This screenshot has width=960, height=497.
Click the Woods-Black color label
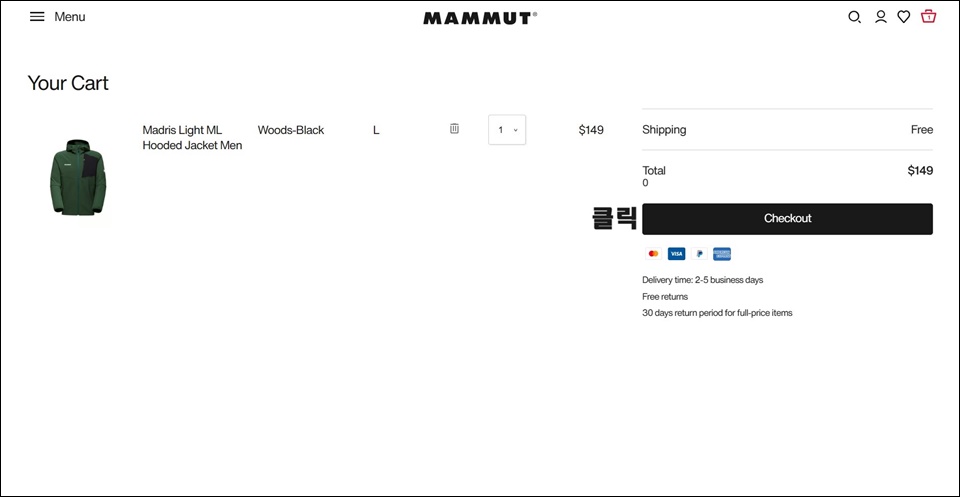(x=291, y=130)
